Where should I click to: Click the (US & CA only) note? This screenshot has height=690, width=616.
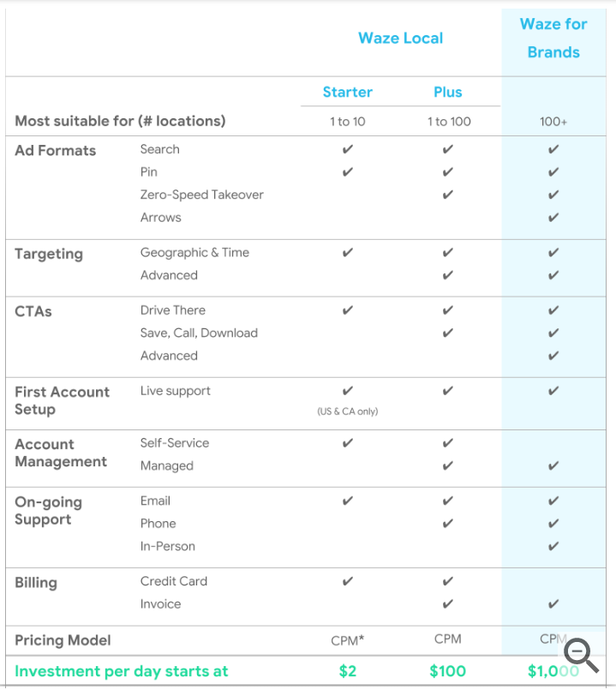348,411
